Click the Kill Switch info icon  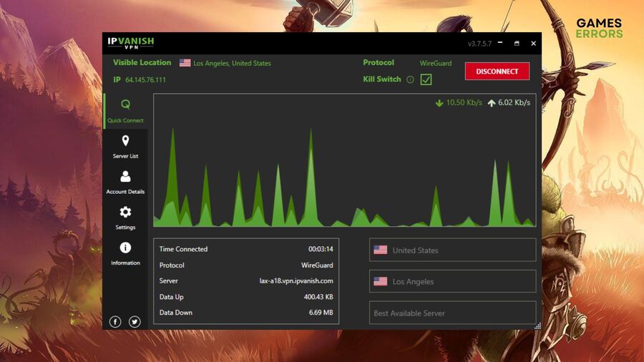pos(410,79)
